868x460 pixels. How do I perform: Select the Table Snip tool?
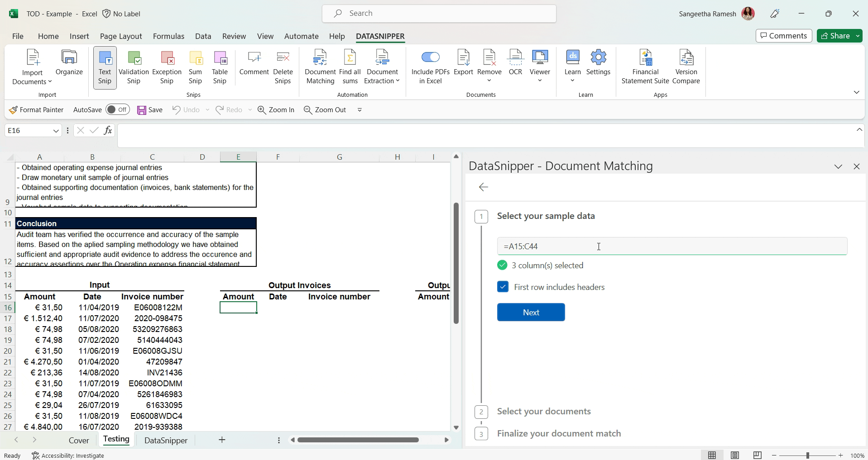pyautogui.click(x=220, y=67)
